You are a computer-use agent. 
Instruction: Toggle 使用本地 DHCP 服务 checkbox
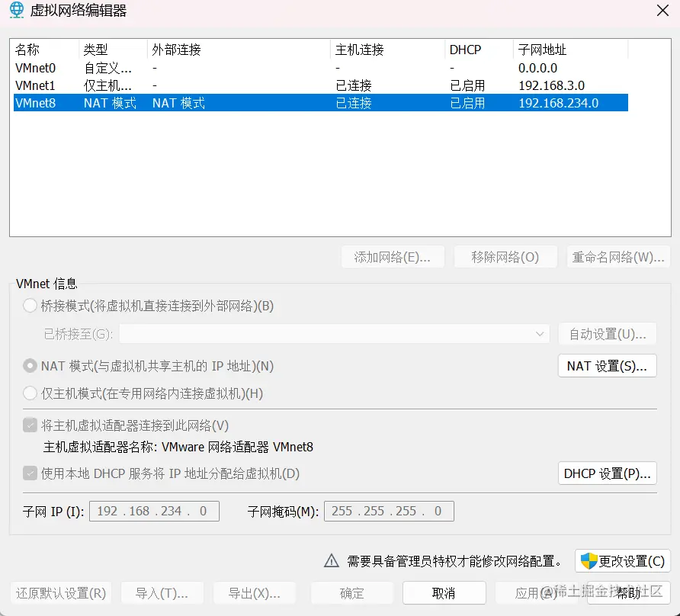coord(30,473)
